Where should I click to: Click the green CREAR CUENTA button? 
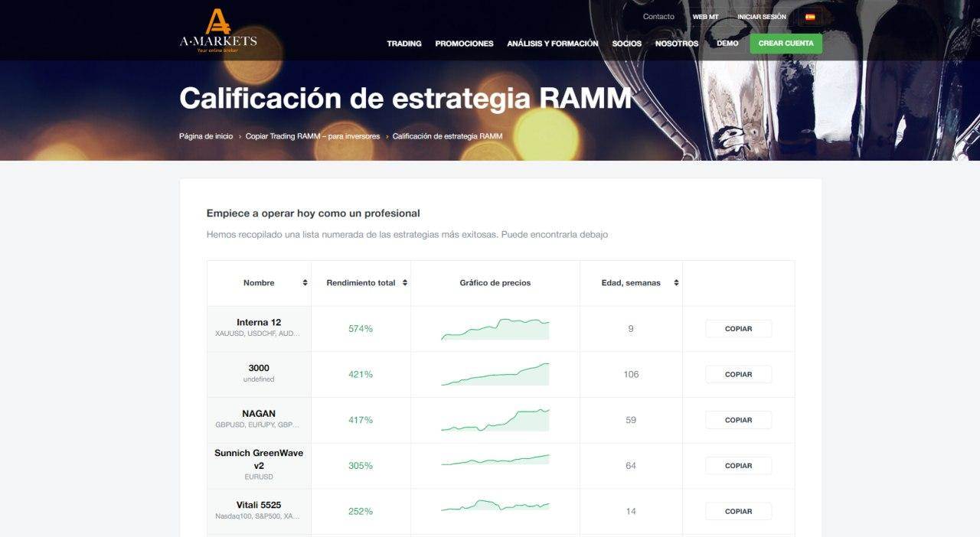[786, 44]
